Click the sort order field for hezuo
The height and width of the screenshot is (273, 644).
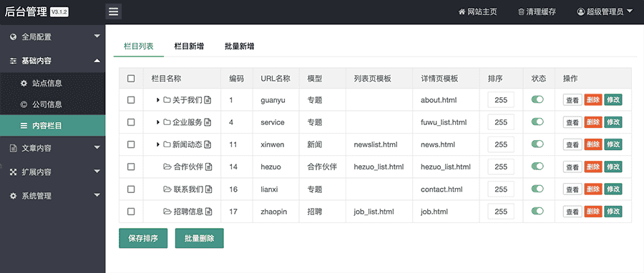(x=501, y=167)
